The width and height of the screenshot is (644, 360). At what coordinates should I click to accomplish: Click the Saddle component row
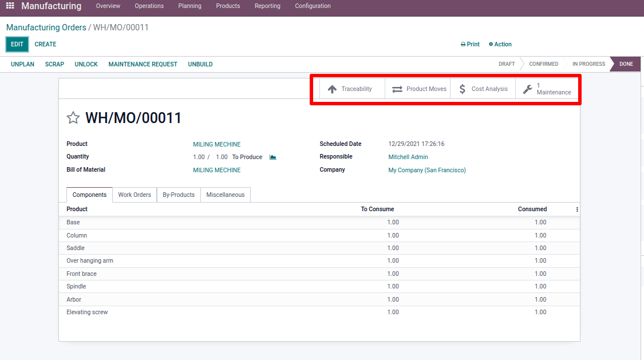[x=319, y=248]
